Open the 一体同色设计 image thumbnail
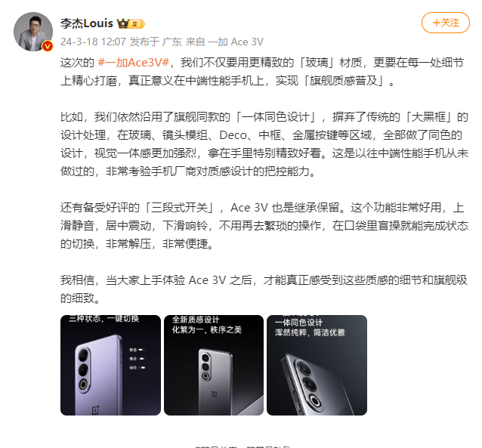This screenshot has width=482, height=448. click(317, 365)
